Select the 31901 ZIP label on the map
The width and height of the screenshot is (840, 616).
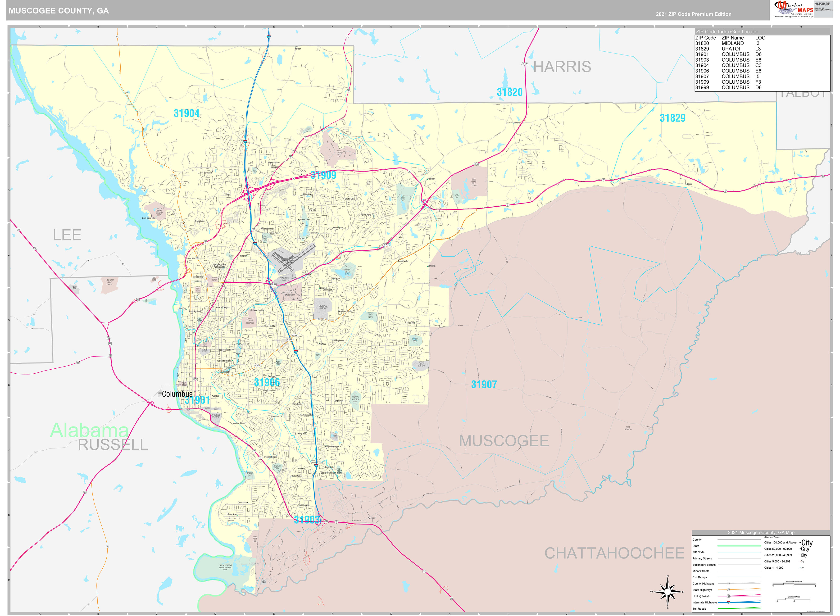(197, 400)
